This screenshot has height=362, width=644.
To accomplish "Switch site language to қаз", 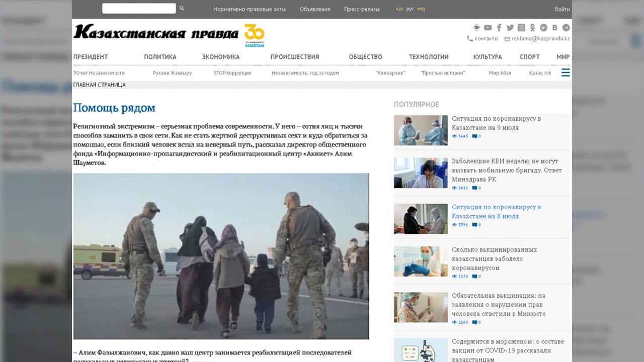I will (x=399, y=9).
